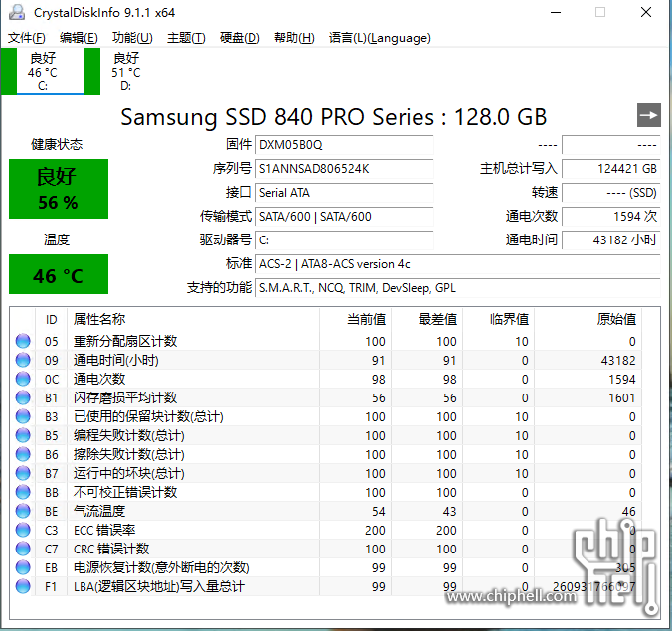The height and width of the screenshot is (631, 672).
Task: Select the 运行中的坏块(总计) row
Action: click(x=326, y=473)
